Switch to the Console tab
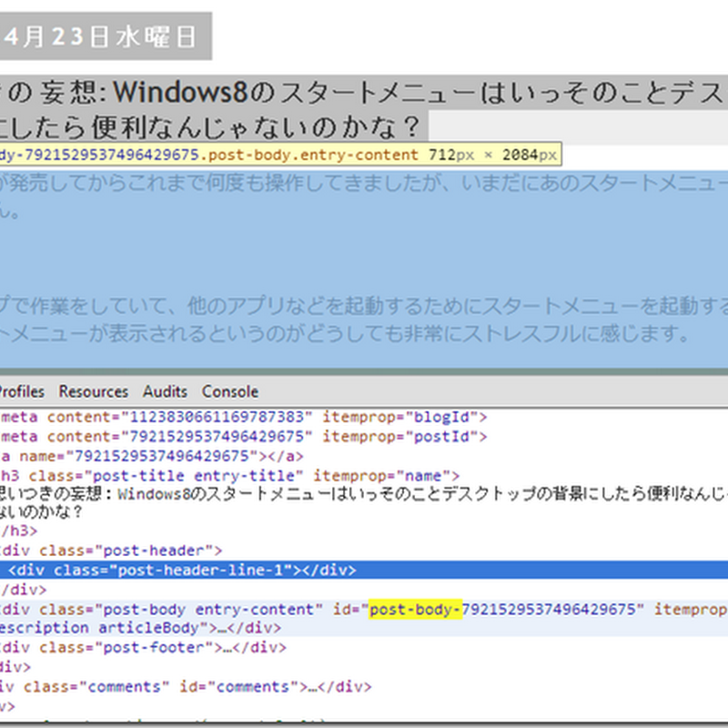Screen dimensions: 728x728 click(230, 391)
